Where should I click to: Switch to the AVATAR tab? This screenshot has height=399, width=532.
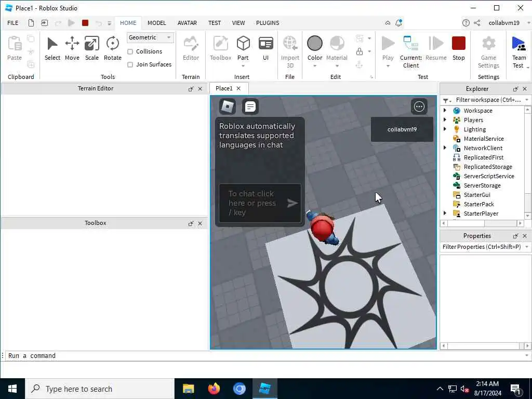point(187,23)
